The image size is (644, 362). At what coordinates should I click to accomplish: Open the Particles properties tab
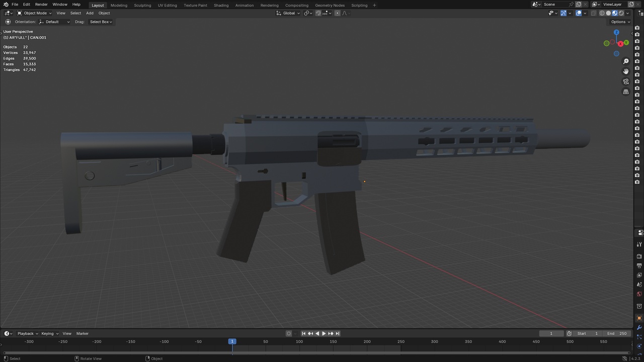tap(639, 337)
